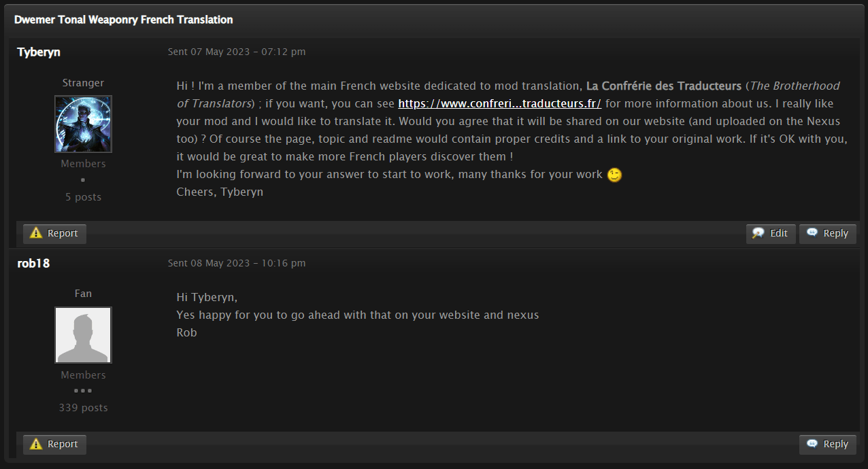Screen dimensions: 868x469
Task: Click the Members group label under rob18
Action: pyautogui.click(x=83, y=375)
